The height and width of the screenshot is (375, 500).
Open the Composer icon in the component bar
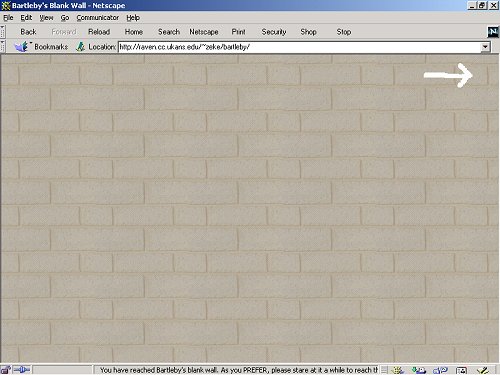(x=483, y=370)
